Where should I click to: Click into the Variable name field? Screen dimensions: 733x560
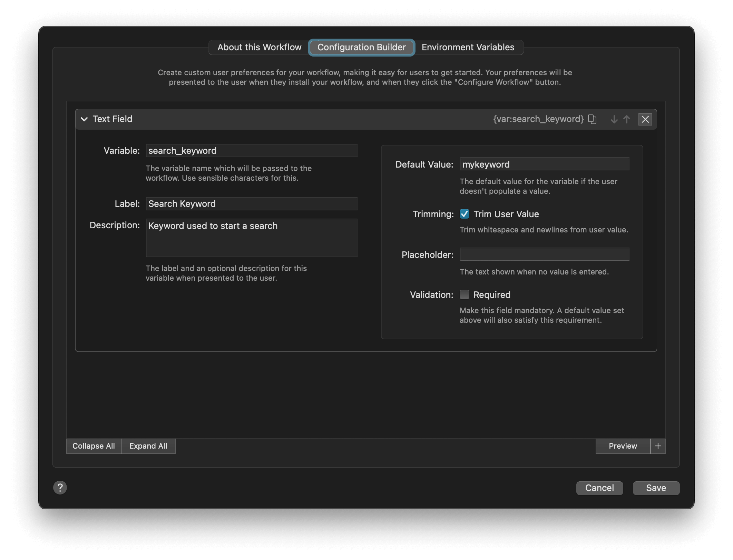pos(251,151)
